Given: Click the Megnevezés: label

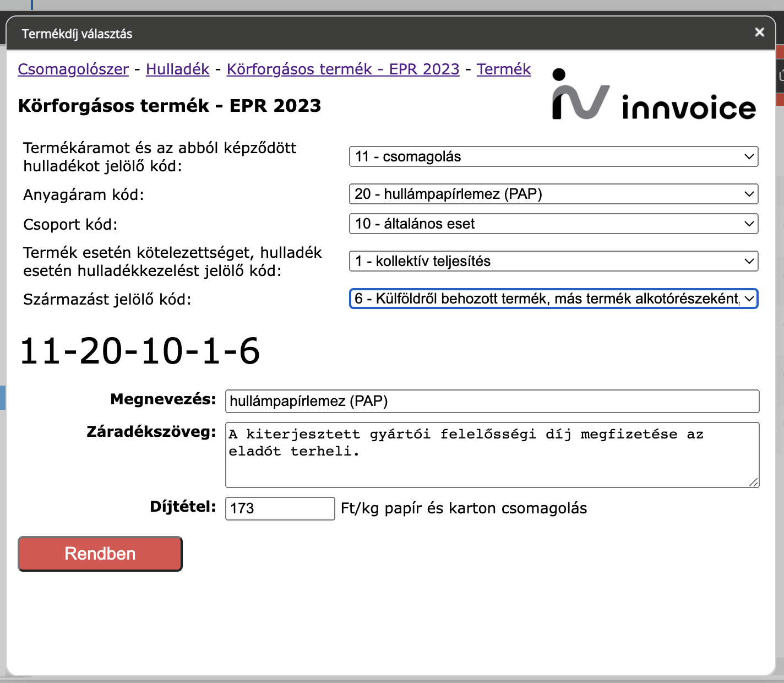Looking at the screenshot, I should point(164,399).
